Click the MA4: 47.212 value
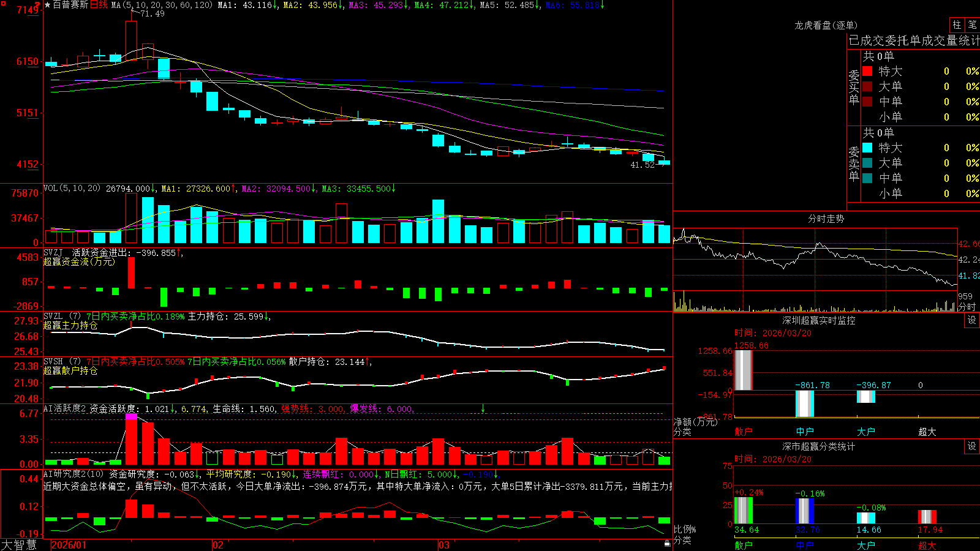 point(442,5)
